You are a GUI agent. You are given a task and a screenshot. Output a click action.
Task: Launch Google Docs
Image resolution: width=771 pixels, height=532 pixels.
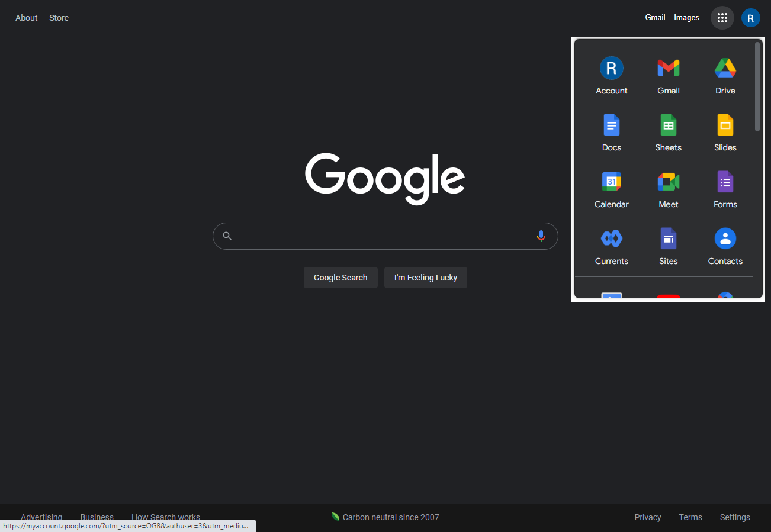[611, 132]
